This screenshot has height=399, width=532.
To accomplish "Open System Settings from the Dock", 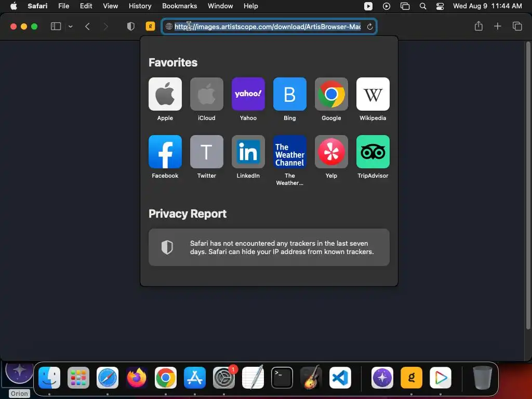I will tap(224, 377).
